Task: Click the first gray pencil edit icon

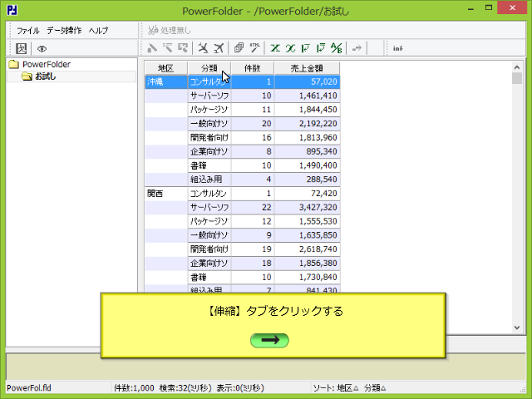Action: (x=152, y=48)
